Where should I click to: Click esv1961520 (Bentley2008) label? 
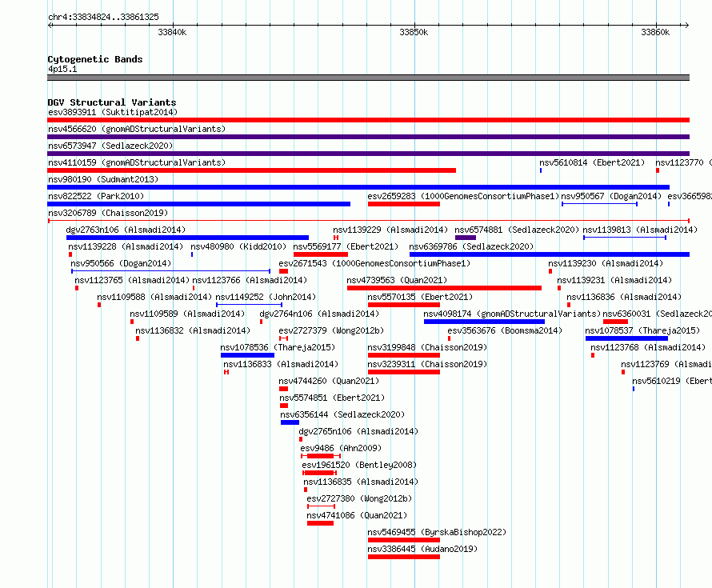click(x=359, y=465)
